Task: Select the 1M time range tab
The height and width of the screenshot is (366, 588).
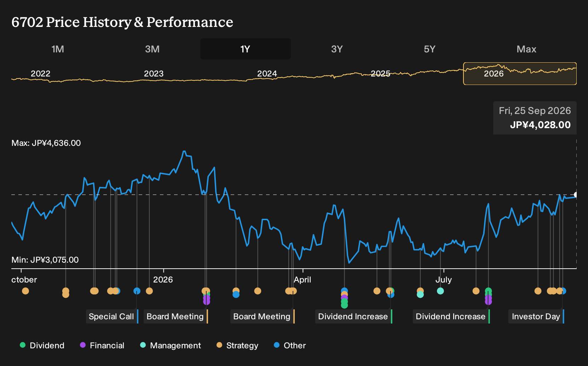Action: pos(58,49)
